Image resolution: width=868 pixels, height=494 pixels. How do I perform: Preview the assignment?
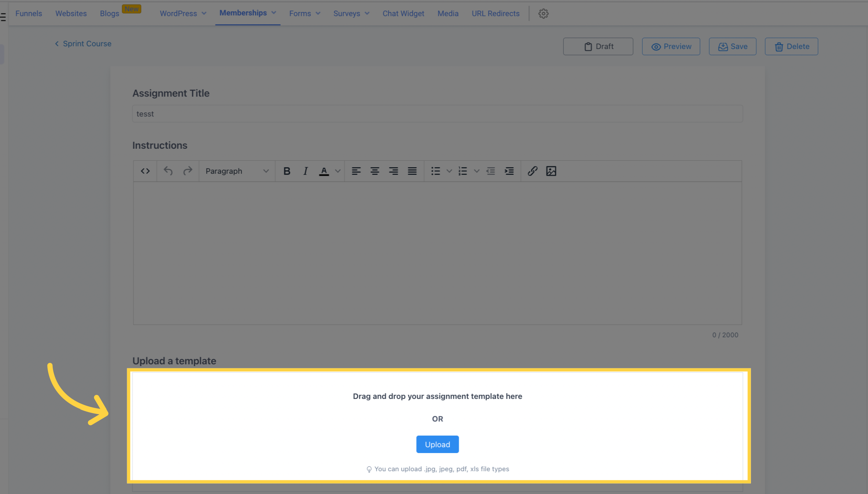point(671,46)
